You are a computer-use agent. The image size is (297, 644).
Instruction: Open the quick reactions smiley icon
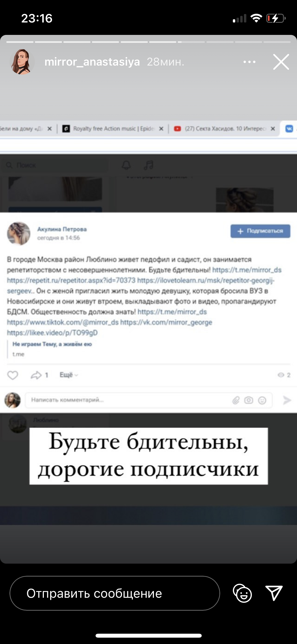(242, 593)
